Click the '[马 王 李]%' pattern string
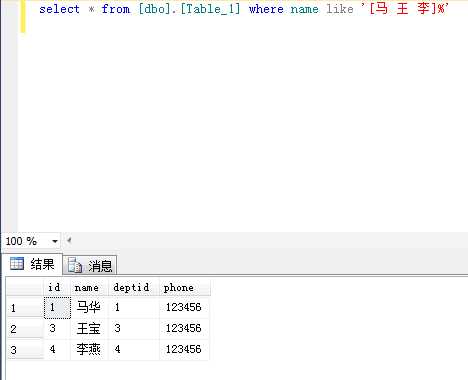468x380 pixels. 405,9
